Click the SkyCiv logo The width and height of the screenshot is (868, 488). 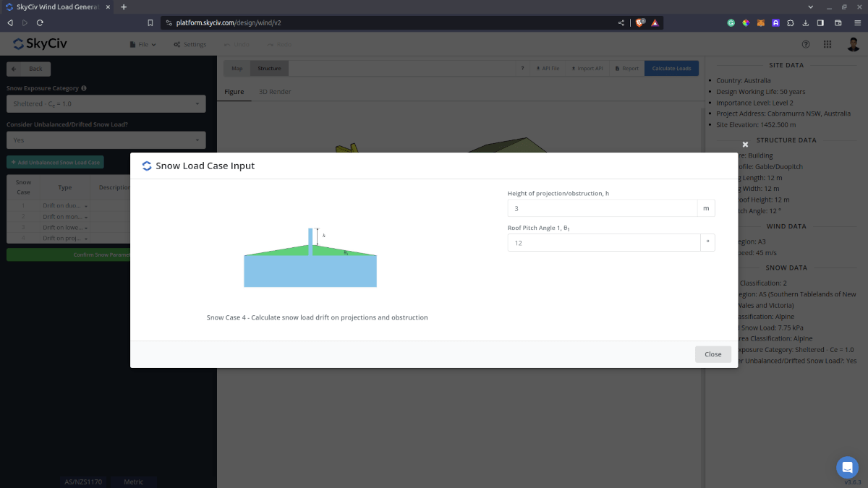[x=40, y=44]
